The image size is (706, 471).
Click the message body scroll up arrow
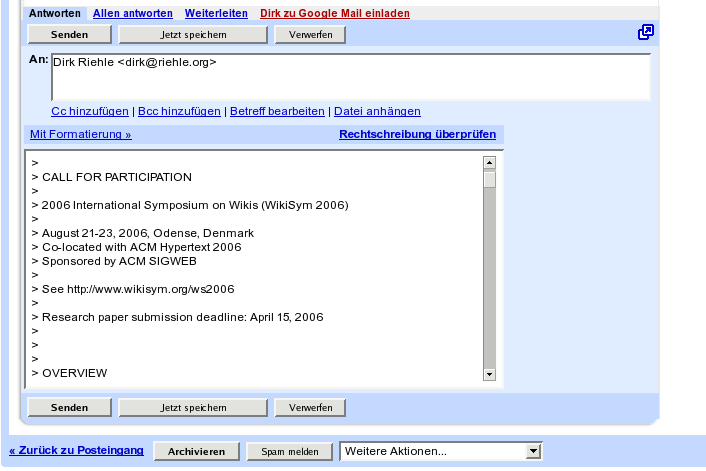click(489, 162)
